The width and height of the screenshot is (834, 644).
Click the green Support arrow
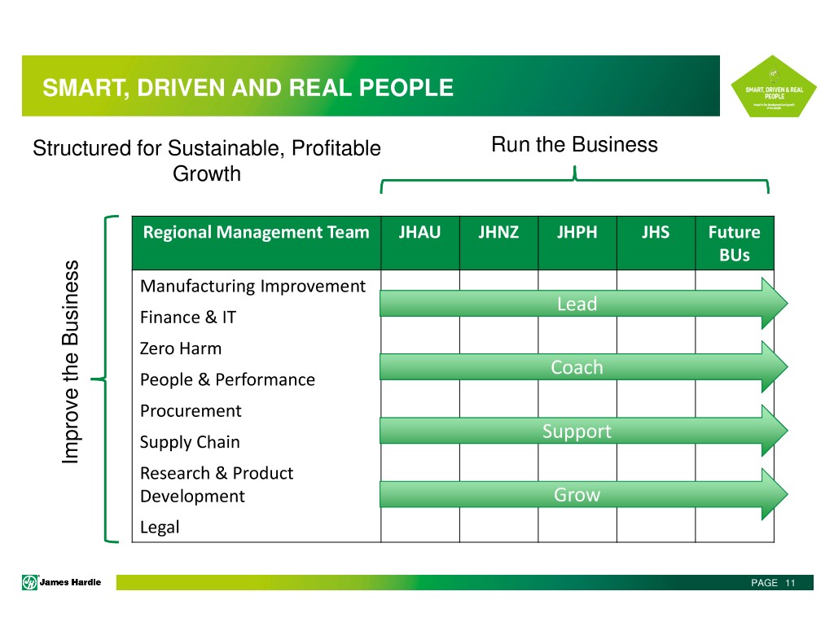tap(577, 431)
